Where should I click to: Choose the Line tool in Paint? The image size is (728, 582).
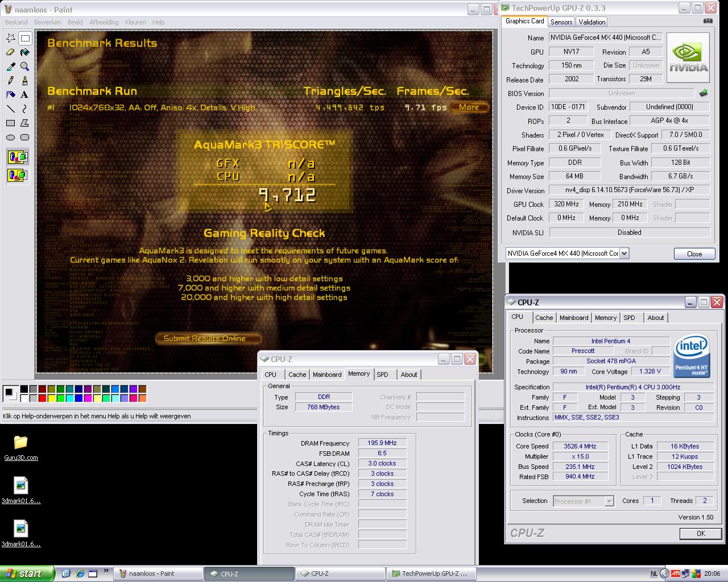11,109
